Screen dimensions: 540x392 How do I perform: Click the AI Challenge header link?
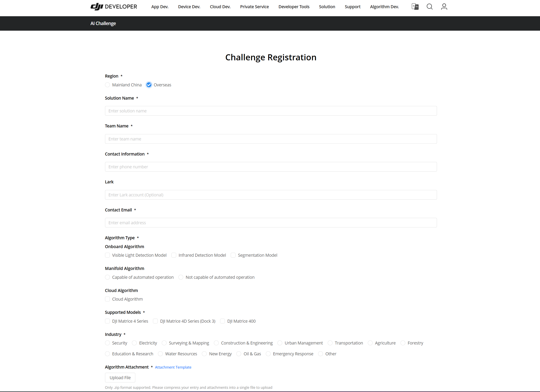coord(103,23)
